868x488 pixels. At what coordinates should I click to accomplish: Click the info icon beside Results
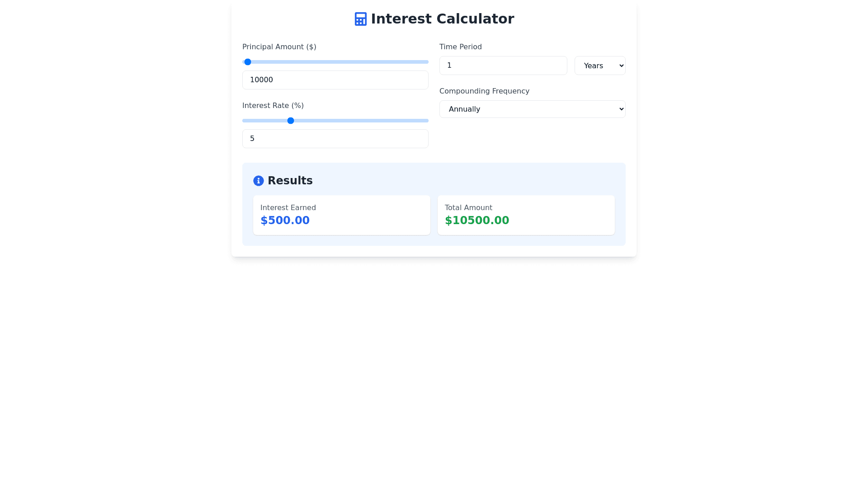pos(258,181)
